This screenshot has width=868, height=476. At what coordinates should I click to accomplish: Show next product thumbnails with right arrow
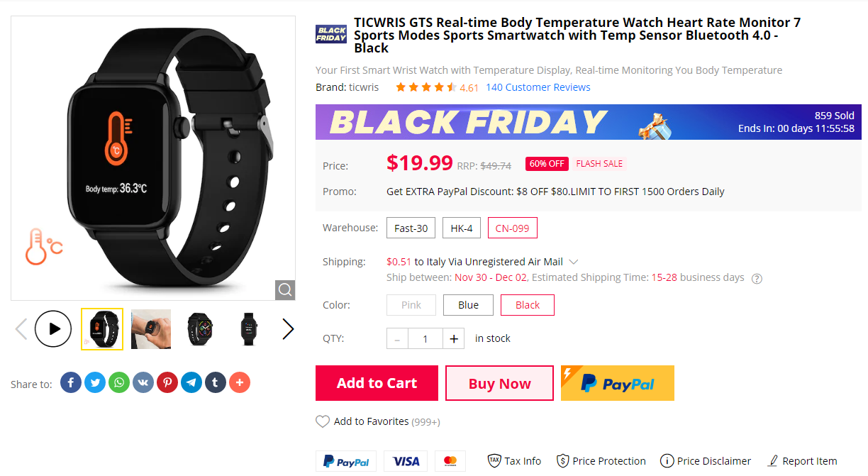[x=288, y=328]
